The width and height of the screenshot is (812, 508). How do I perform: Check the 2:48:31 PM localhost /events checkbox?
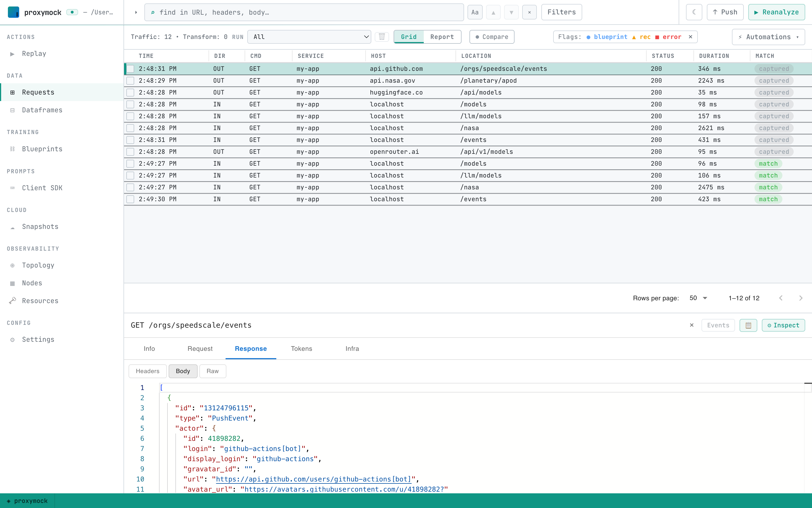pos(131,140)
